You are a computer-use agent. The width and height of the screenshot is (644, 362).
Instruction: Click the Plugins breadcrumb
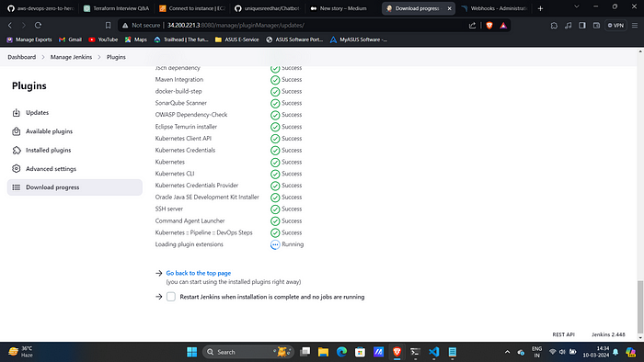(x=116, y=57)
